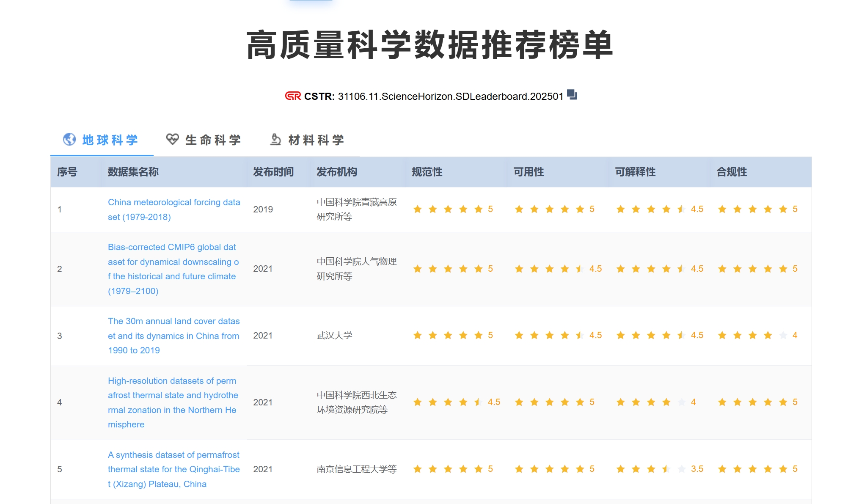
Task: Click the heart icon on Life Science tab
Action: pyautogui.click(x=172, y=139)
